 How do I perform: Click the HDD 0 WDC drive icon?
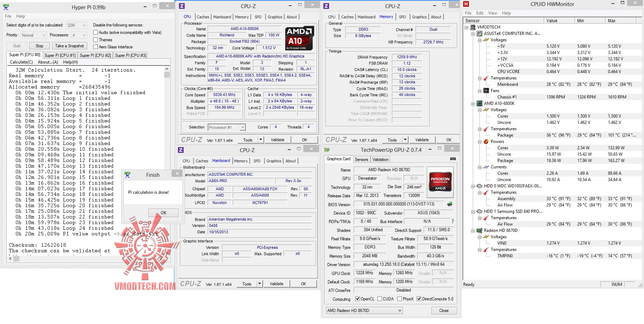[x=479, y=186]
